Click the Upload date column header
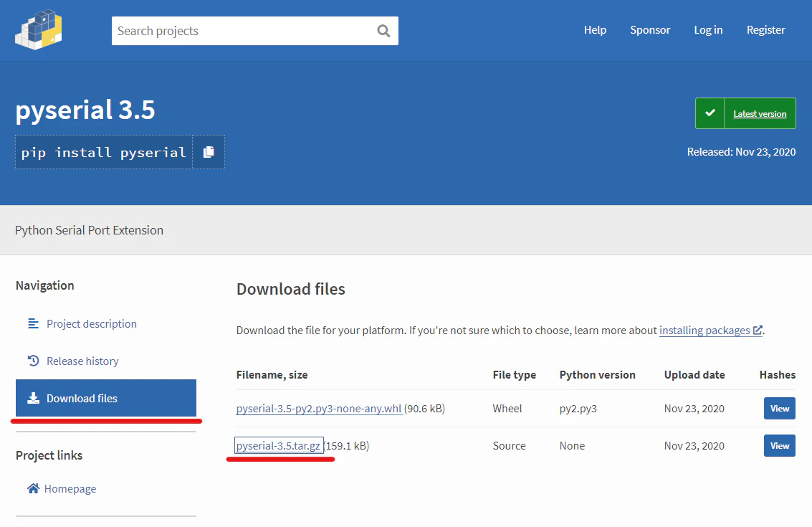Image resolution: width=812 pixels, height=527 pixels. (x=694, y=375)
